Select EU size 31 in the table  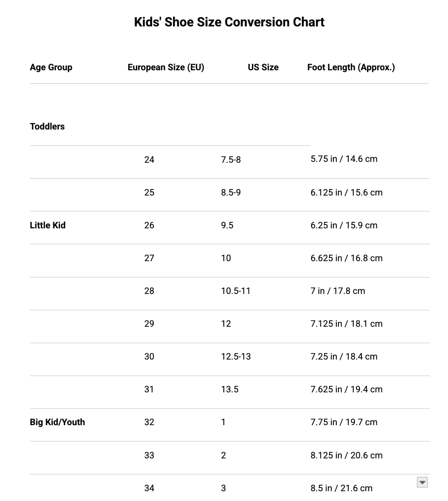[149, 389]
